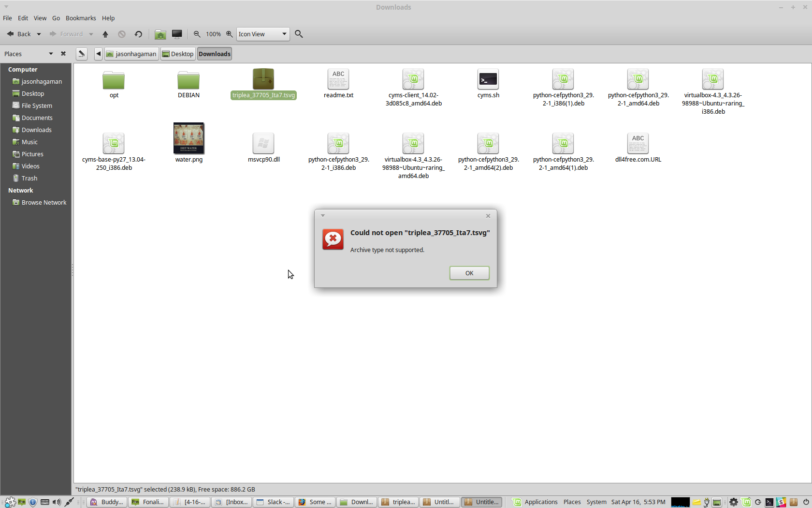The height and width of the screenshot is (508, 812).
Task: Open the Computer toolbar icon
Action: click(177, 34)
